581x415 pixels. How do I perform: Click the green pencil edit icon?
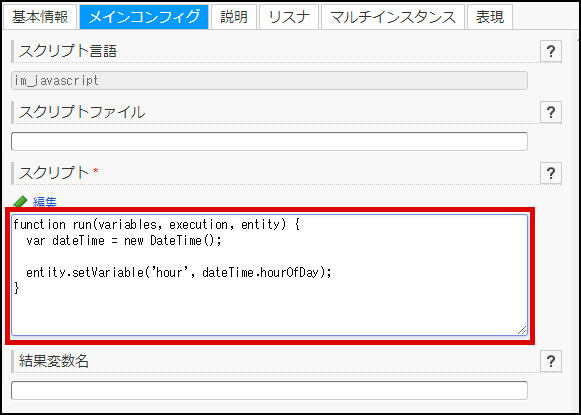pyautogui.click(x=20, y=202)
